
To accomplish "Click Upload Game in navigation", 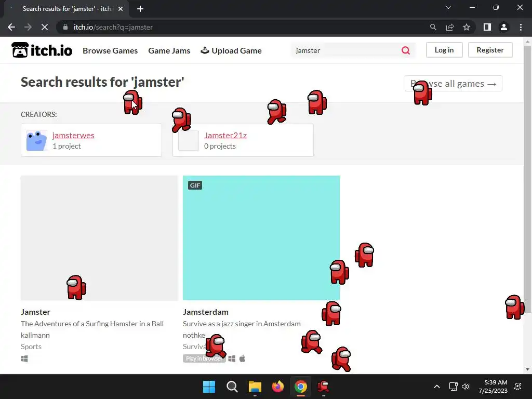I will click(231, 50).
